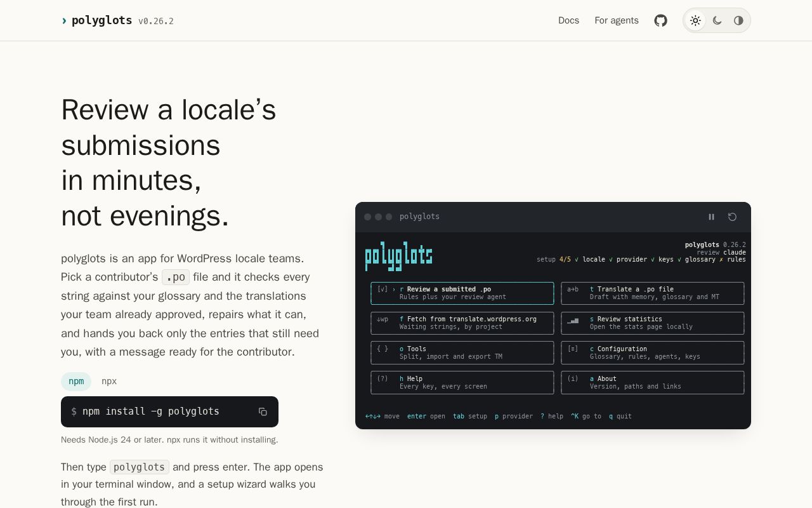Open the For agents link
Image resolution: width=812 pixels, height=508 pixels.
pos(617,20)
